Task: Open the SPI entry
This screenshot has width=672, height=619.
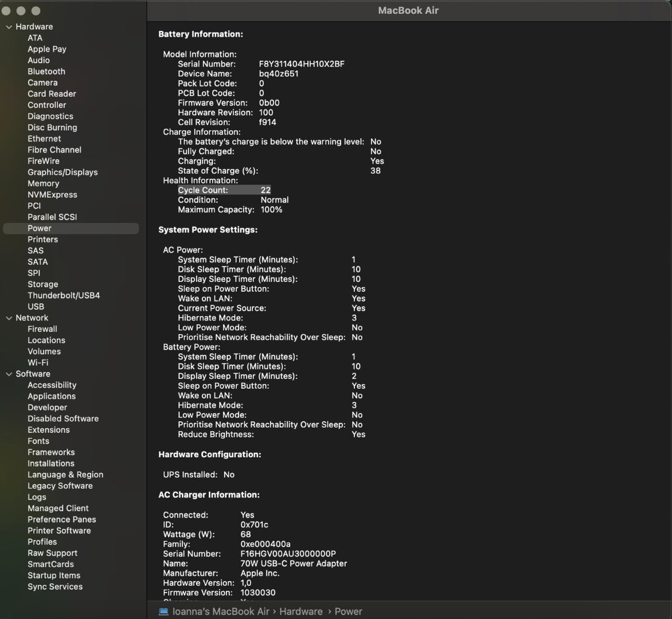Action: 34,273
